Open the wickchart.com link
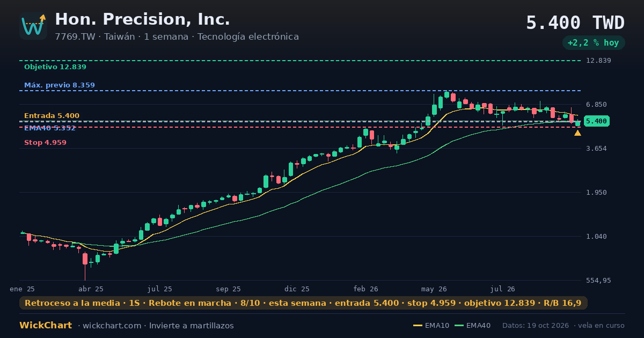Screen dimensions: 644x338 111,326
